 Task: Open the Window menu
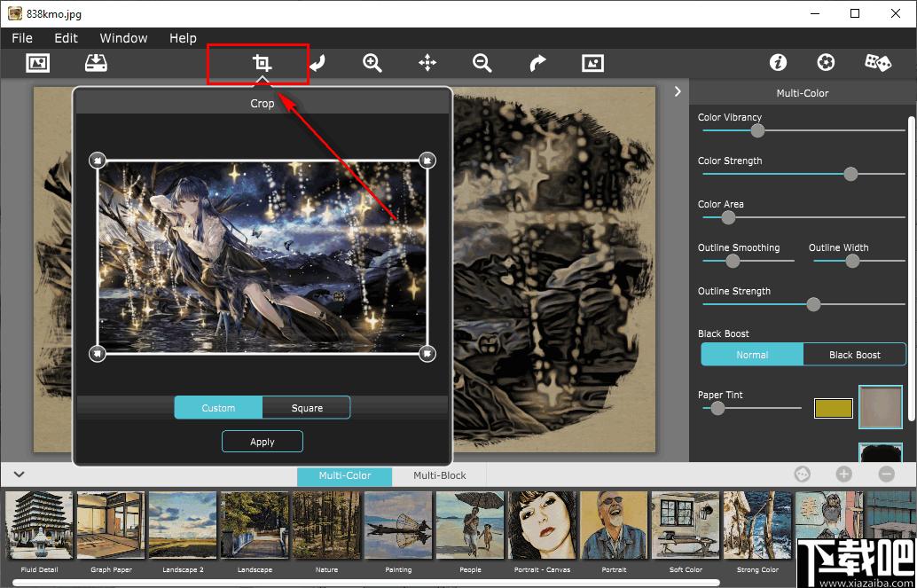point(123,38)
